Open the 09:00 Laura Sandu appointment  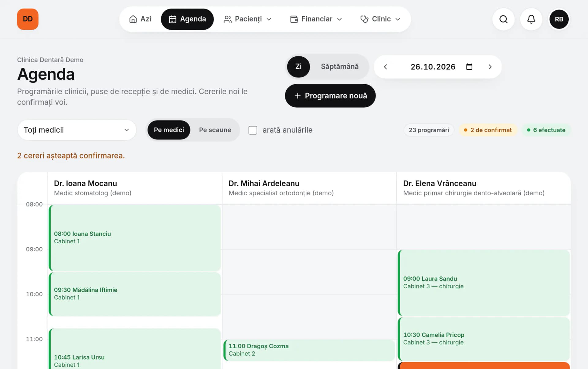point(484,283)
